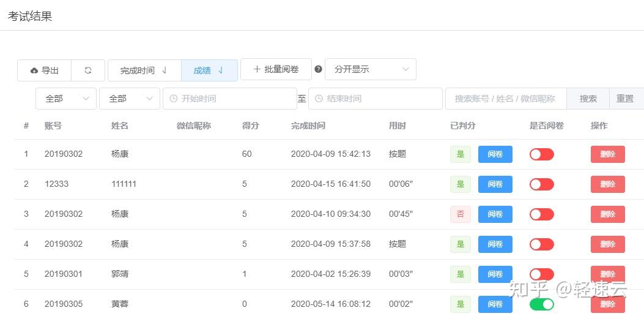Click the refresh icon button

[88, 70]
